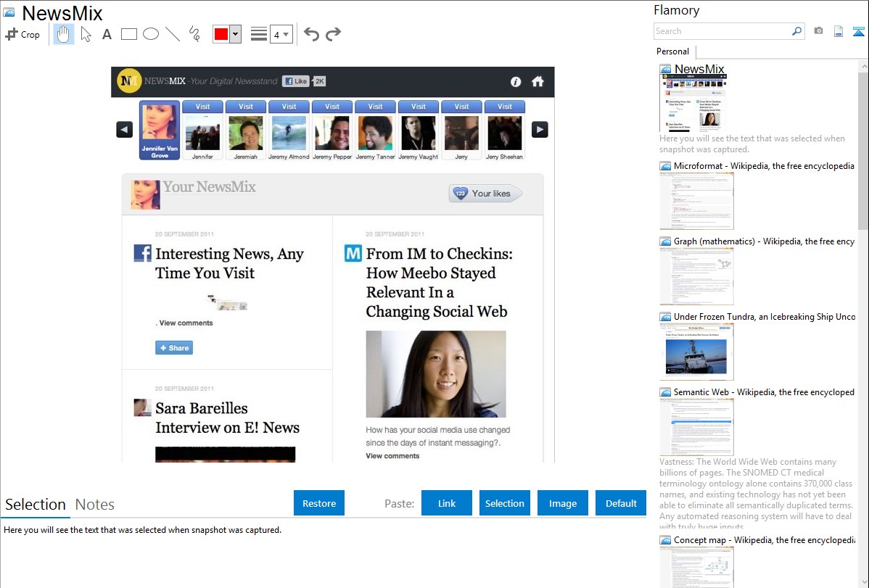The height and width of the screenshot is (588, 869).
Task: Select the Jennifer Van Grove profile card
Action: pos(160,131)
